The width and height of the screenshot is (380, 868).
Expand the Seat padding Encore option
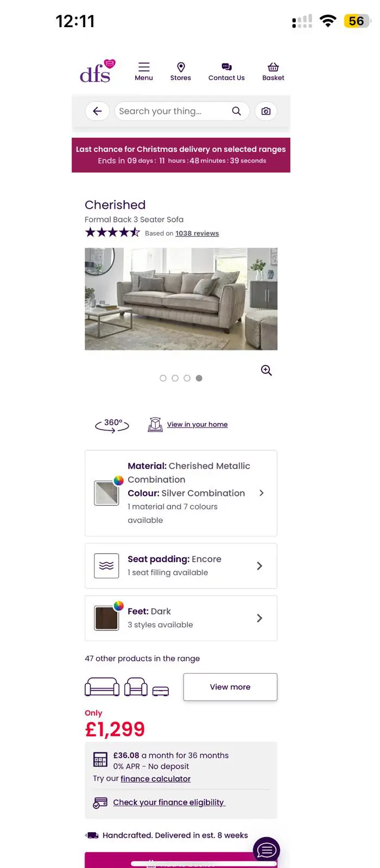[x=181, y=566]
